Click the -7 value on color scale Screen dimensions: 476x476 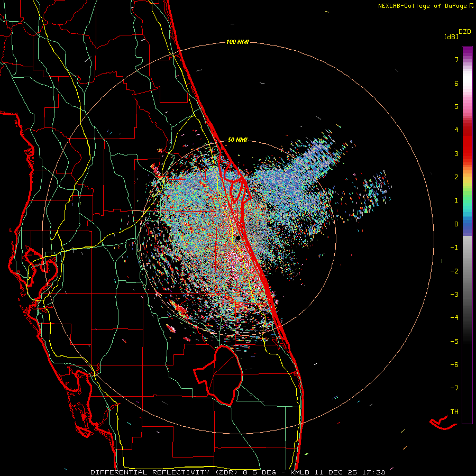point(454,388)
